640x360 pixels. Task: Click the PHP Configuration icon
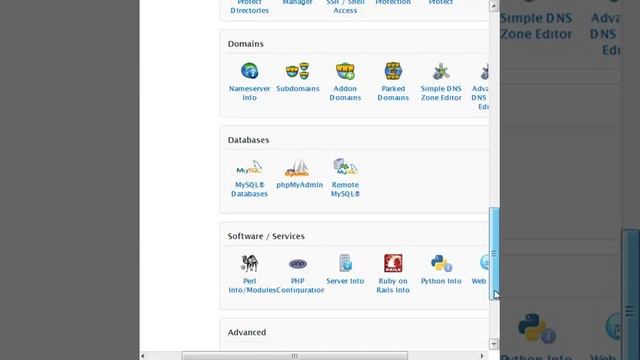tap(298, 264)
